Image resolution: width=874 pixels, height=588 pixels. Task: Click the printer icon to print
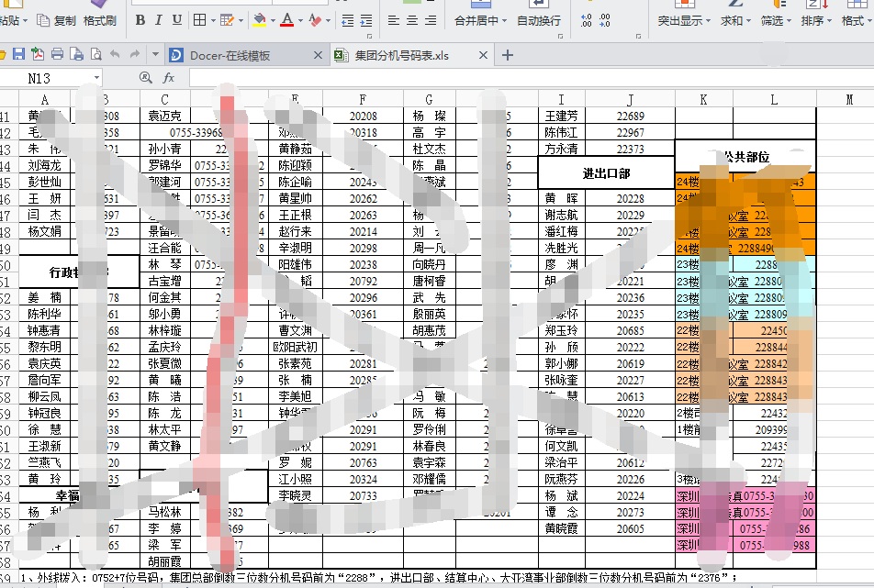click(57, 54)
